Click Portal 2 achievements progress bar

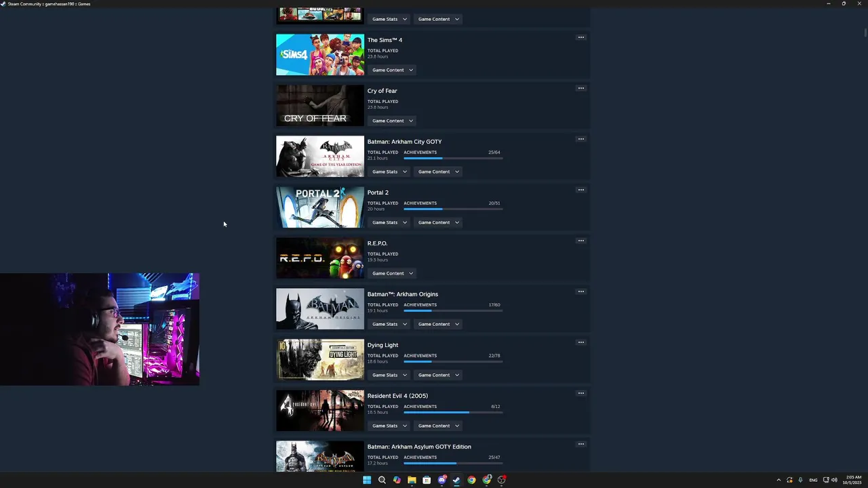point(453,209)
